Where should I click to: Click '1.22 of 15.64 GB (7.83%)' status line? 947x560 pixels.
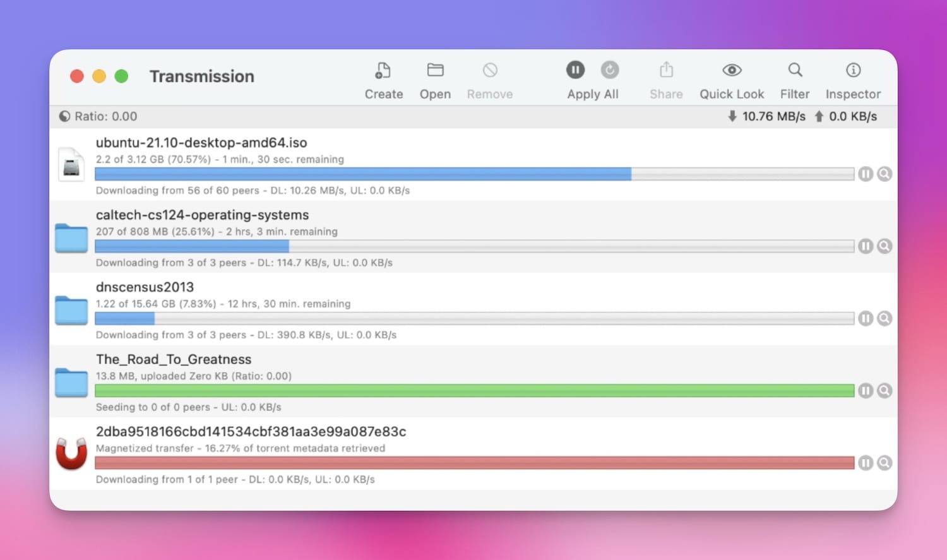click(x=223, y=304)
